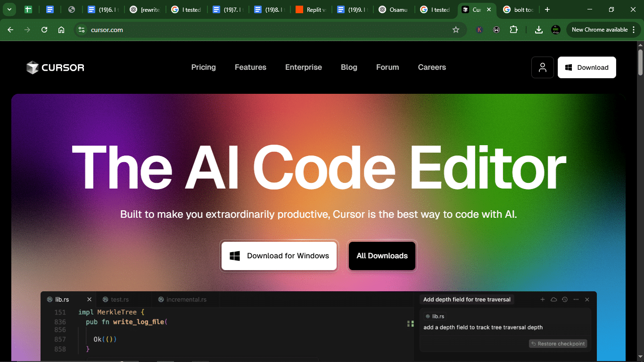Open the account profile icon

[543, 67]
